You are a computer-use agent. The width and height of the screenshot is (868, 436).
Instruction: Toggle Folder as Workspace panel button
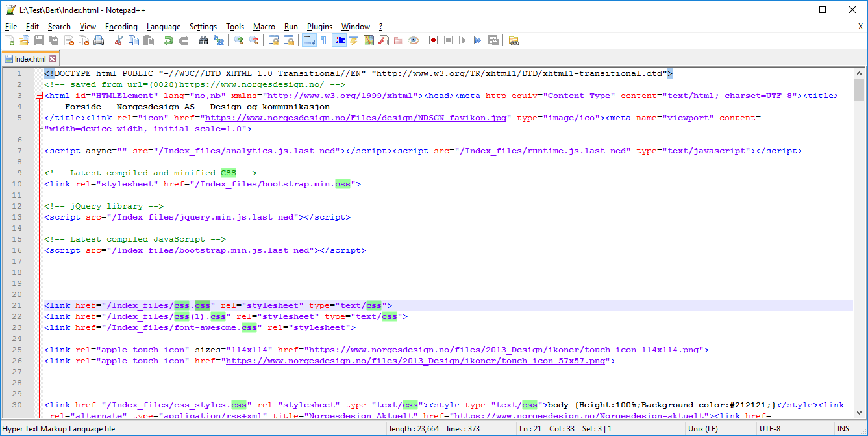pos(399,40)
